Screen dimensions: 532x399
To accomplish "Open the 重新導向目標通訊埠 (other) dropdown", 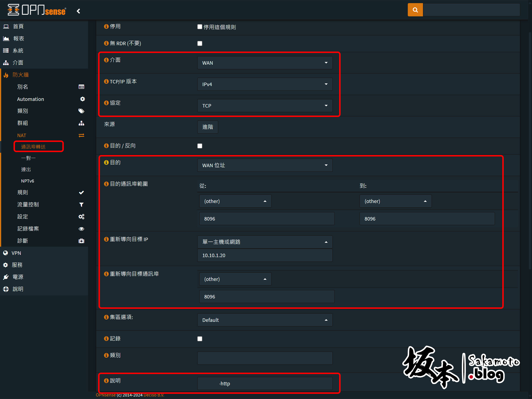I will [235, 279].
